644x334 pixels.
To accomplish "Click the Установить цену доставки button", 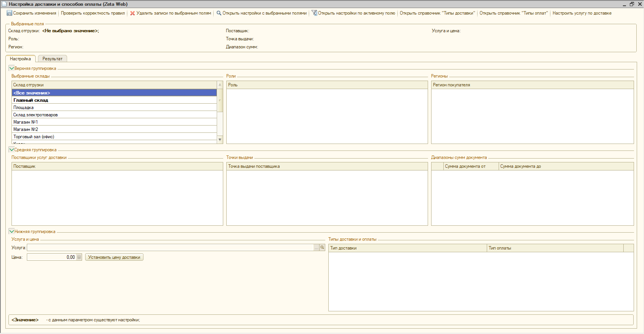I will pyautogui.click(x=114, y=257).
